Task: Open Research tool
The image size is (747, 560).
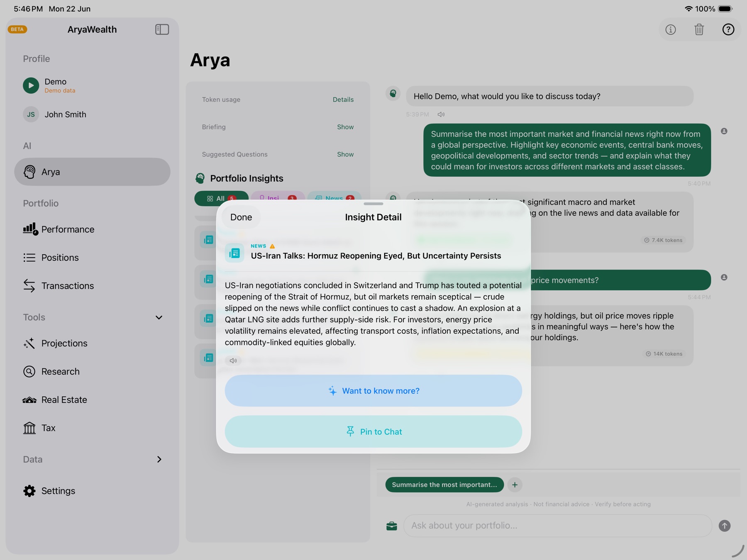Action: coord(92,372)
